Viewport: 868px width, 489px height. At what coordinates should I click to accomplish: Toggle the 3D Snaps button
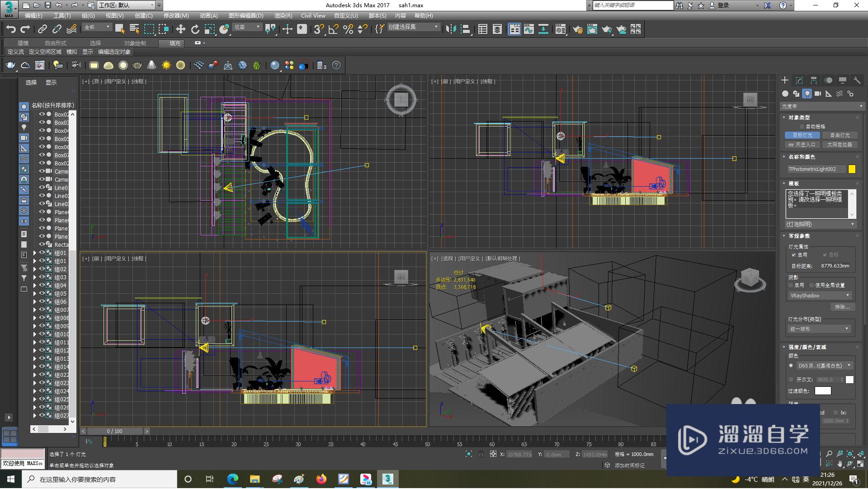click(x=319, y=29)
